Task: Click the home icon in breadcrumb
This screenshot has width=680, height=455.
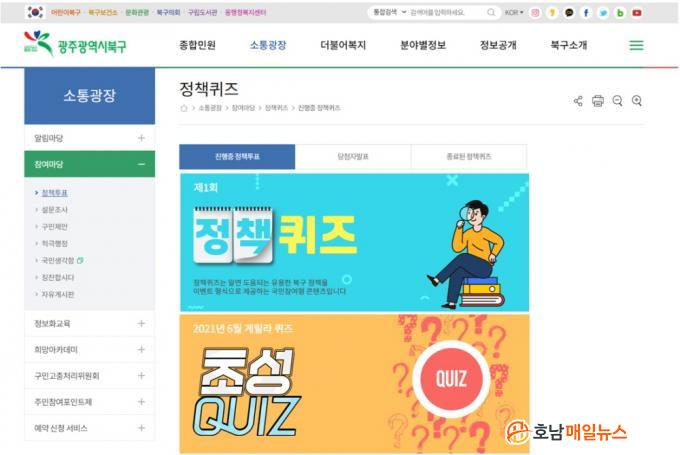Action: pos(184,108)
